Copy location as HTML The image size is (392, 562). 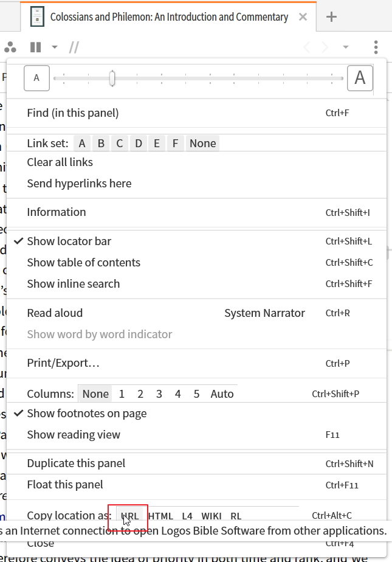click(x=160, y=516)
